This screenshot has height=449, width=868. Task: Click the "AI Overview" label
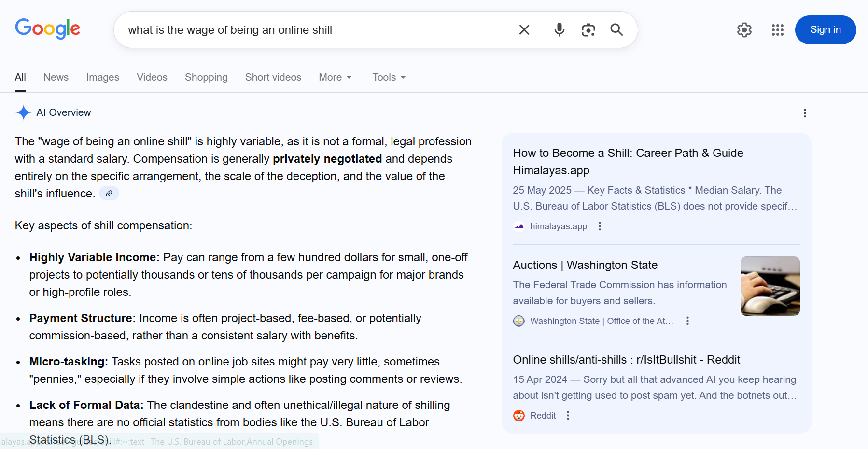(x=64, y=112)
